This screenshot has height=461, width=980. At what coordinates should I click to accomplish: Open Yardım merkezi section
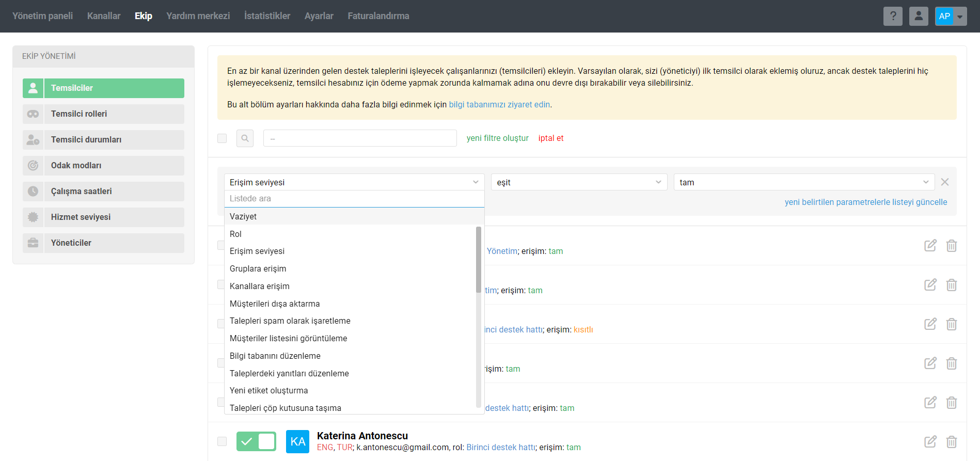(198, 16)
